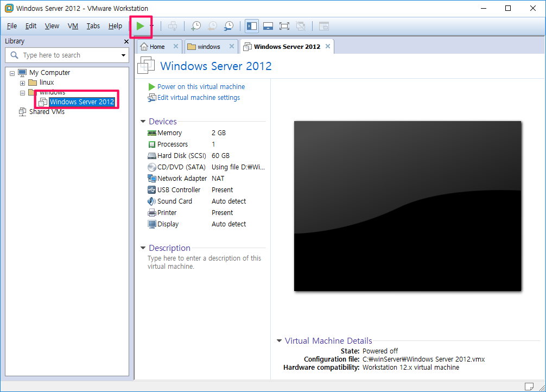Open the Tabs menu
The image size is (546, 392).
(93, 26)
